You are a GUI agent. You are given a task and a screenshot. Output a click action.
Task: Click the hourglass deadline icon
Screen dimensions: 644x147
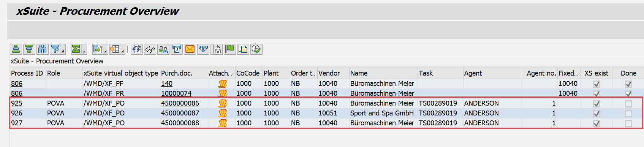[x=177, y=49]
